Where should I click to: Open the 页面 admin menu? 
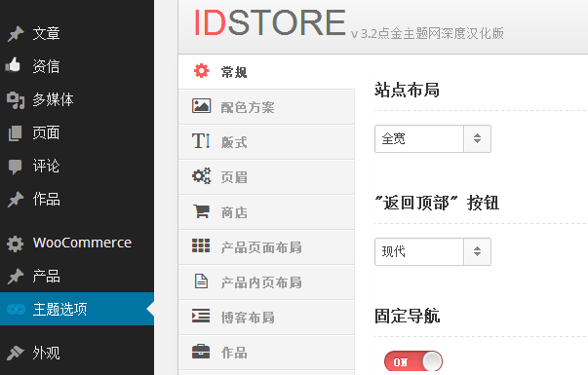pos(77,133)
